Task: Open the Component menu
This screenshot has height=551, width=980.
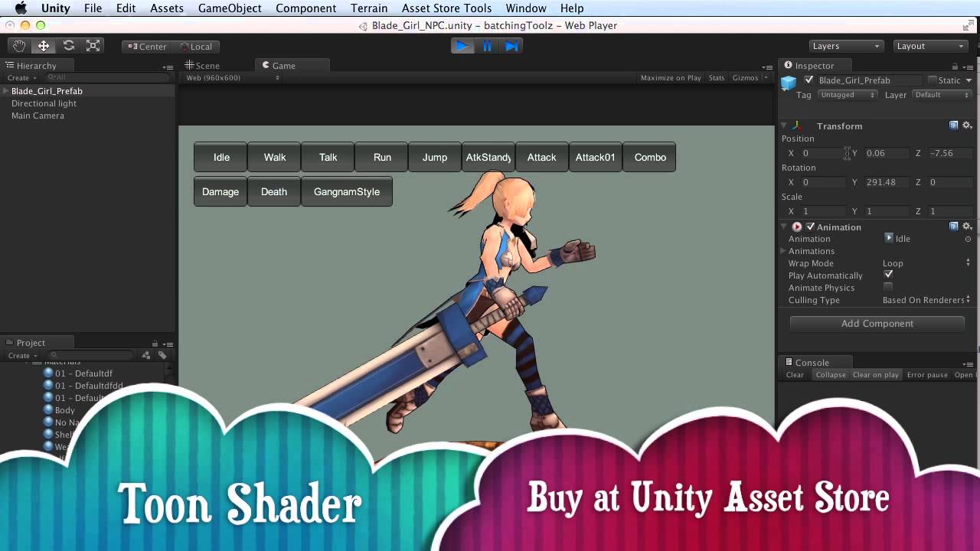Action: 305,8
